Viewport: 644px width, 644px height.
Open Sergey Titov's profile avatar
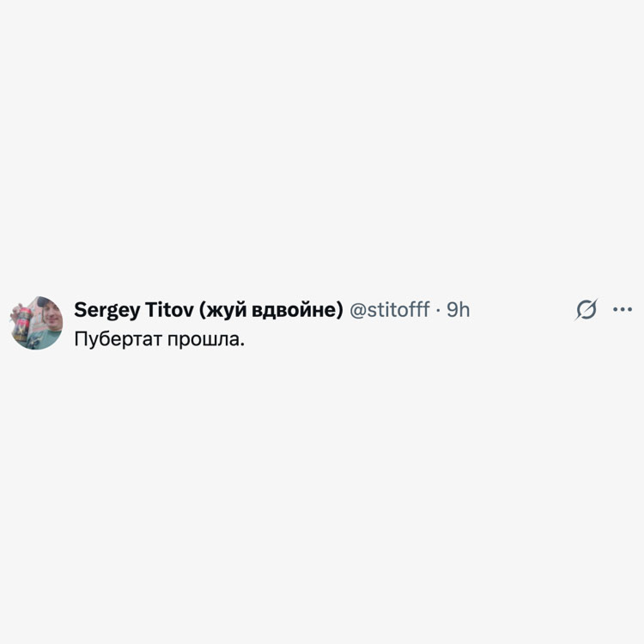[x=36, y=323]
